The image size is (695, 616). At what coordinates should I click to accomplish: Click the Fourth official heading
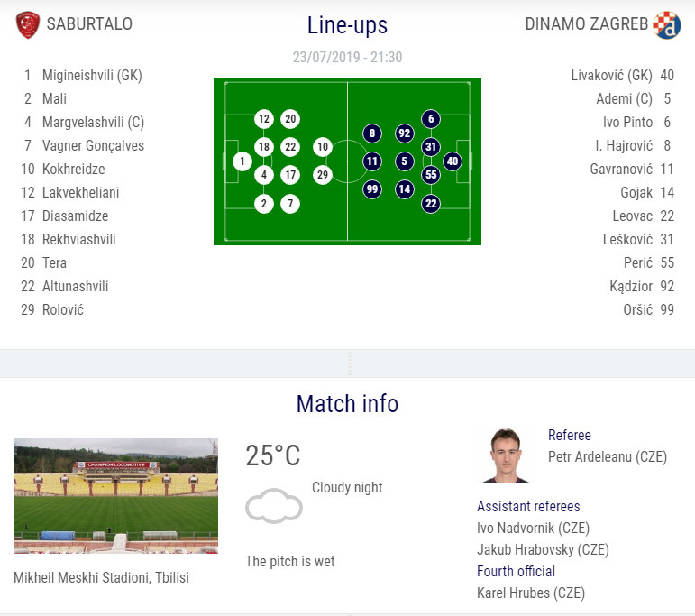(516, 571)
